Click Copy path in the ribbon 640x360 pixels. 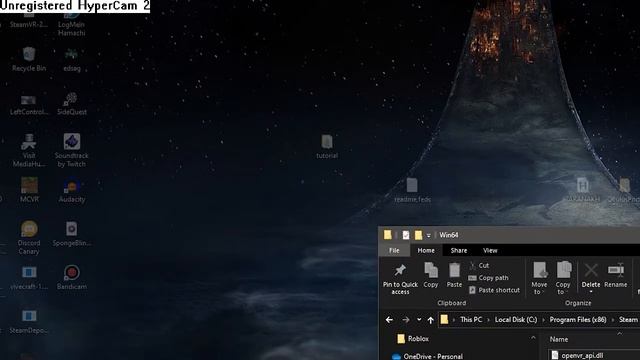coord(489,278)
